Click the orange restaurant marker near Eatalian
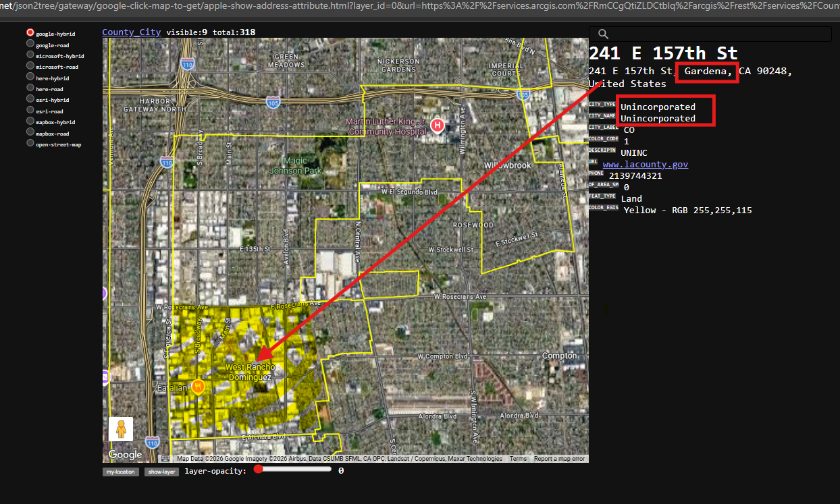This screenshot has width=840, height=504. [x=198, y=387]
